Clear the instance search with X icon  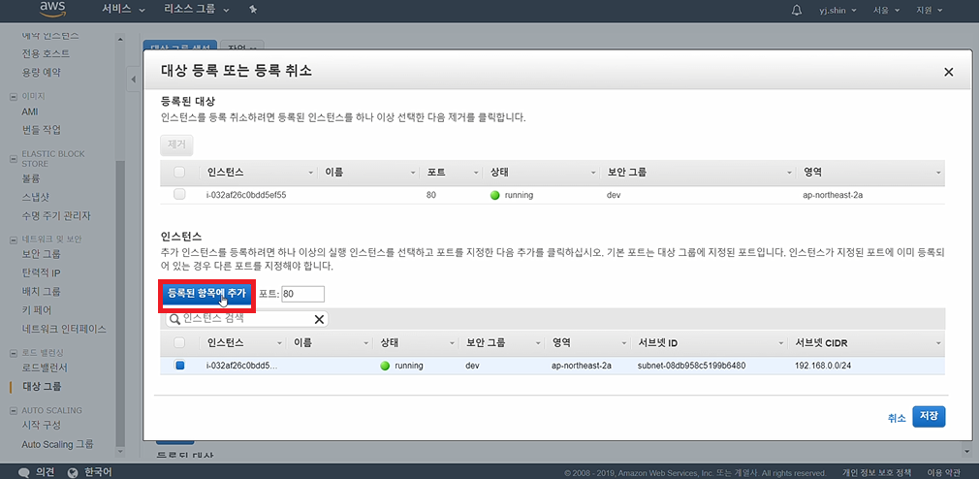(x=319, y=319)
